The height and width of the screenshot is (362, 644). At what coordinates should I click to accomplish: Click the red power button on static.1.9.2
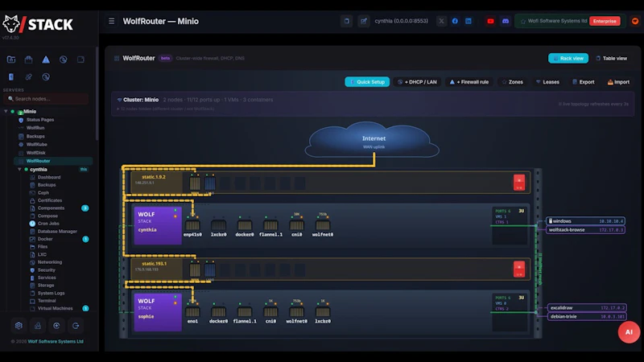pyautogui.click(x=519, y=183)
